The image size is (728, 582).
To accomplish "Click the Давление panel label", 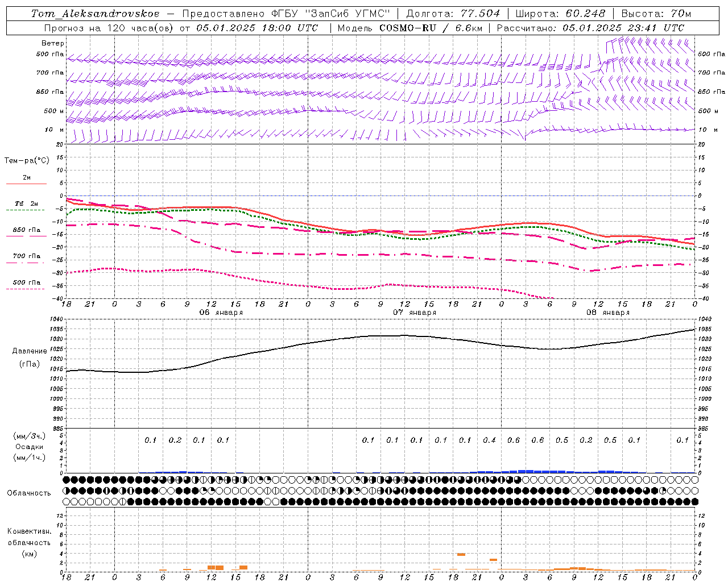I will [30, 351].
